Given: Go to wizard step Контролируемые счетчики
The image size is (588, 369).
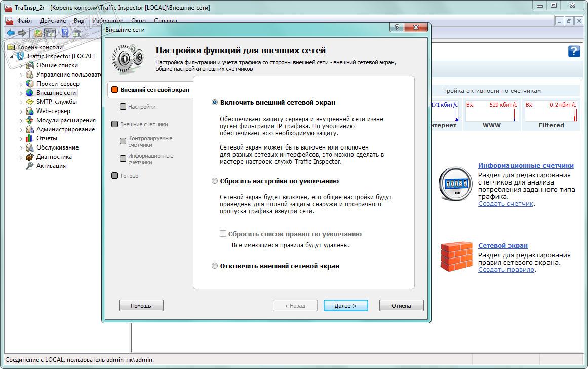Looking at the screenshot, I should pyautogui.click(x=146, y=141).
